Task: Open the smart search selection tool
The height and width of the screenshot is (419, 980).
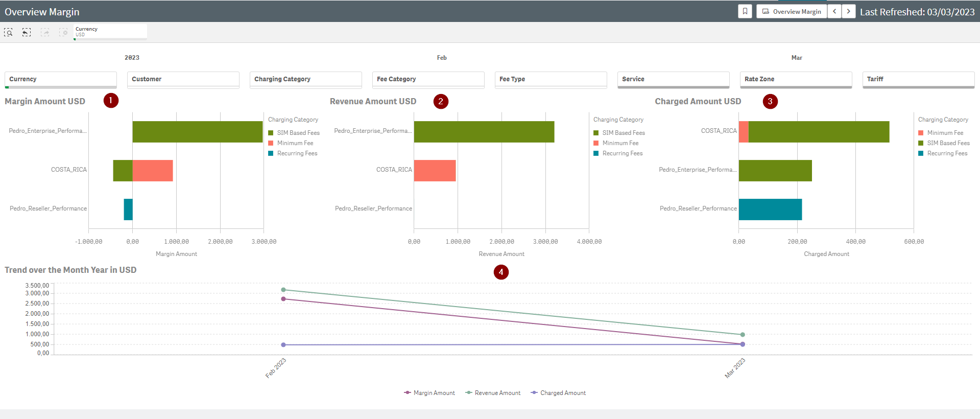Action: [x=8, y=33]
